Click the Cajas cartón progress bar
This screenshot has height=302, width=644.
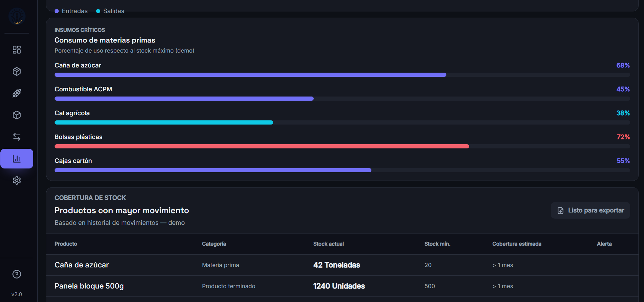[x=342, y=170]
